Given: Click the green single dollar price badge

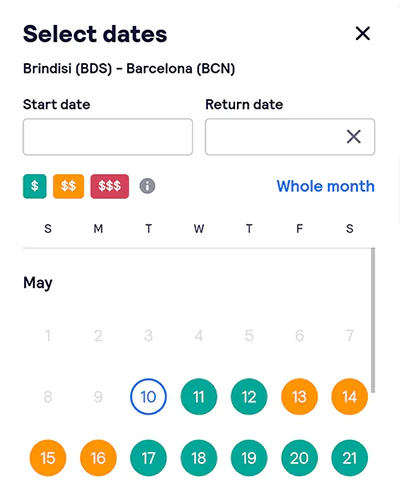Looking at the screenshot, I should [35, 186].
